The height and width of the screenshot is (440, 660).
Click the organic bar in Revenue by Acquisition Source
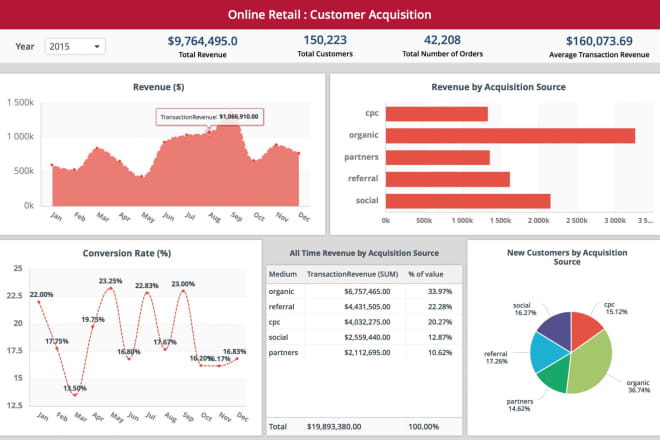(x=510, y=136)
